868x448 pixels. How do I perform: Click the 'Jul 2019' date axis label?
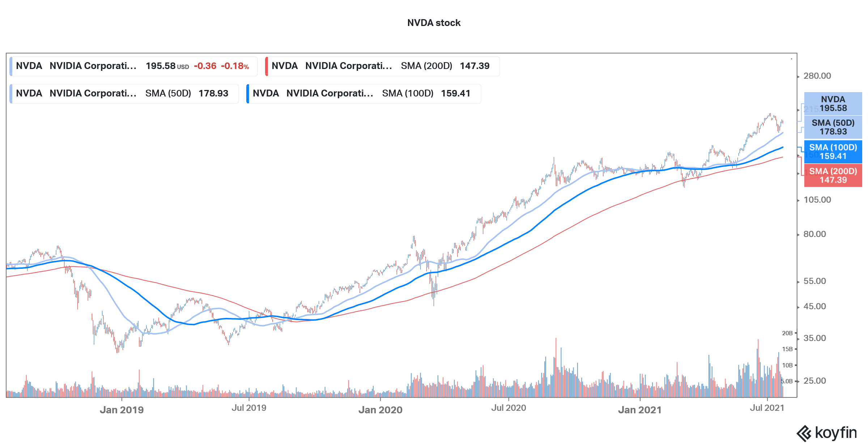[249, 408]
